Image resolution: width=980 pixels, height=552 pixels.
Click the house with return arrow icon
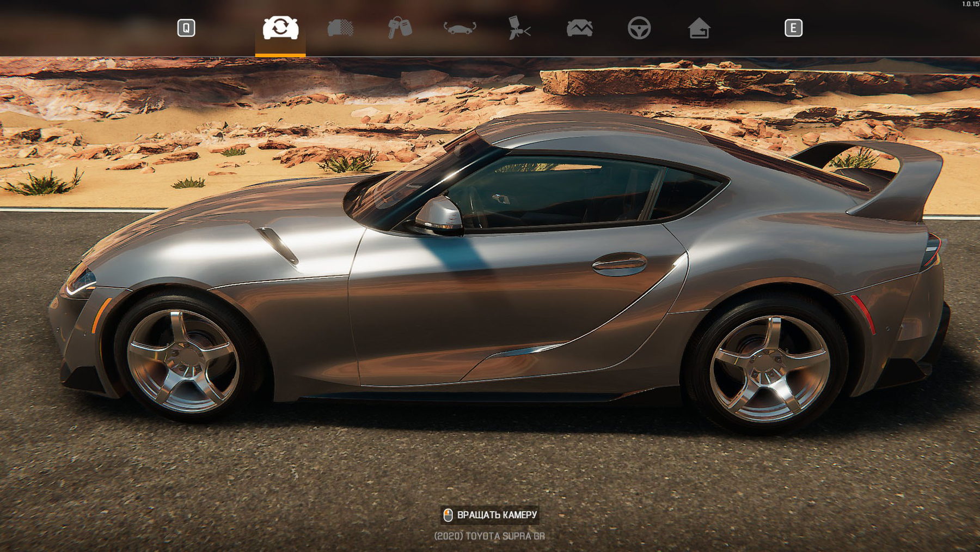coord(699,28)
